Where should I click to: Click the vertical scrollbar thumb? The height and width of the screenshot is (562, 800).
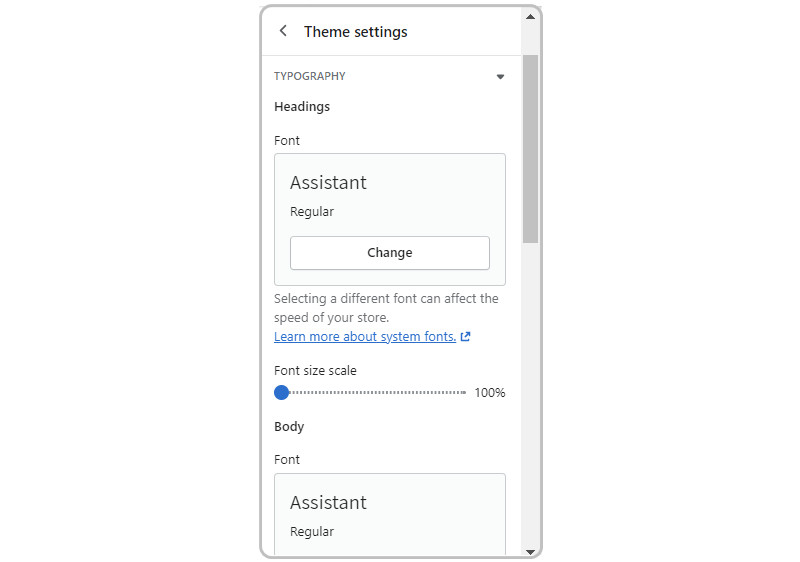530,149
